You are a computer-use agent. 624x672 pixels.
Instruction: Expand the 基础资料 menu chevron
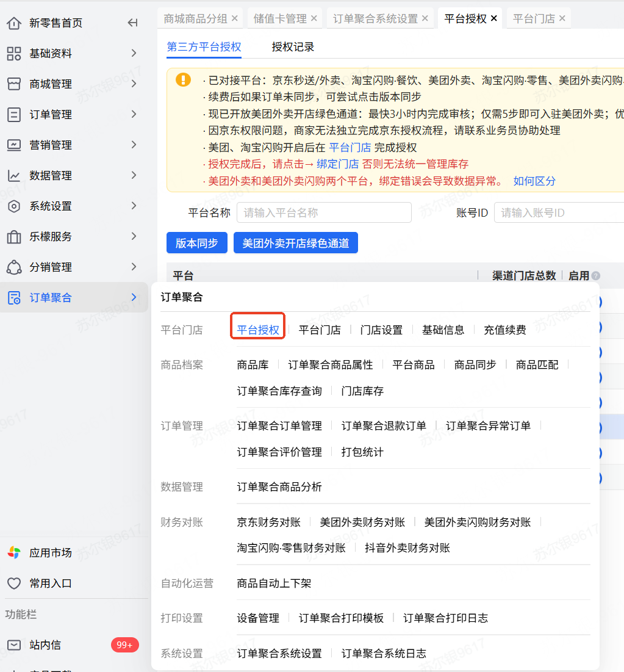(134, 53)
